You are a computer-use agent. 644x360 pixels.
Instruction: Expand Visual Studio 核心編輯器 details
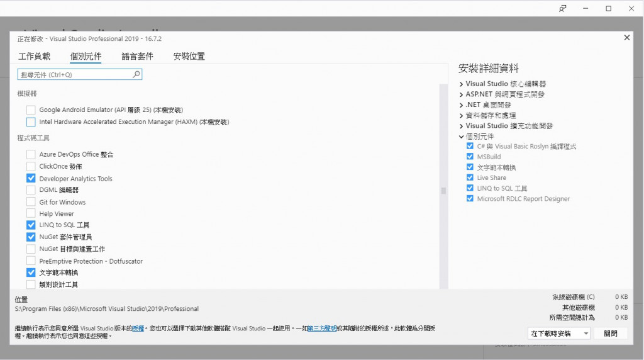(461, 84)
